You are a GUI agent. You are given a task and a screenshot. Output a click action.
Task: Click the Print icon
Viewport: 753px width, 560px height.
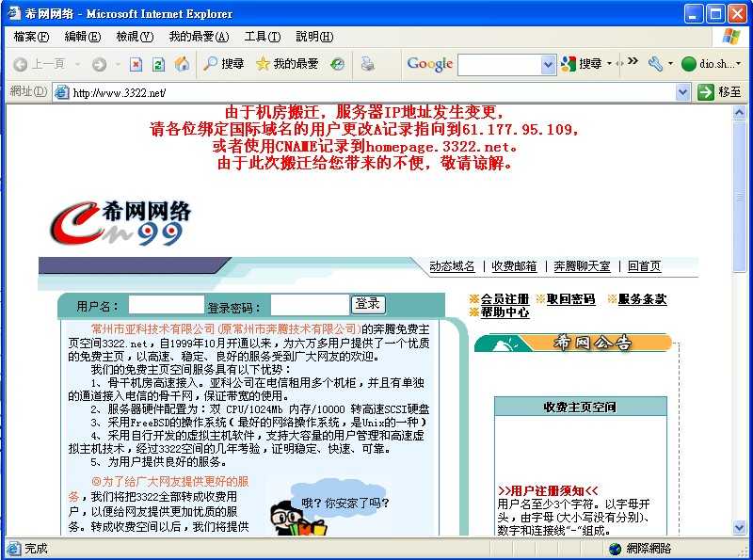click(368, 64)
